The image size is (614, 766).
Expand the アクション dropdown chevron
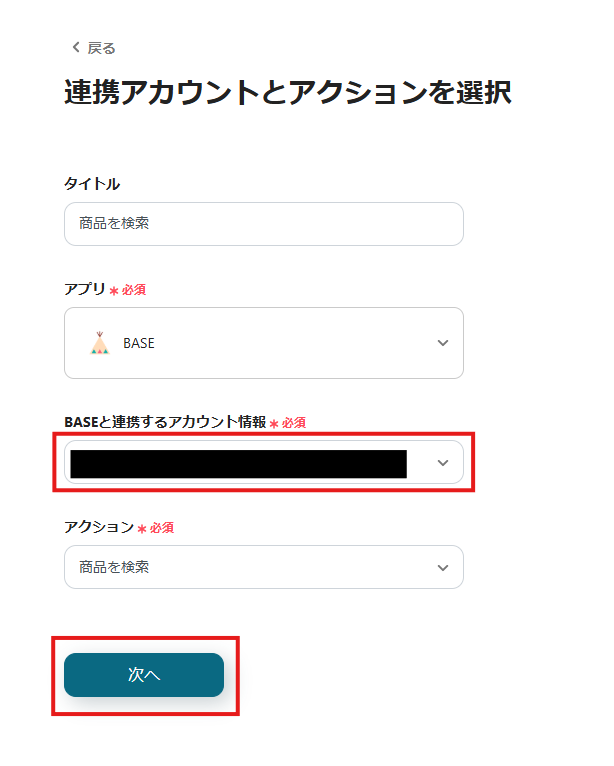pyautogui.click(x=443, y=567)
